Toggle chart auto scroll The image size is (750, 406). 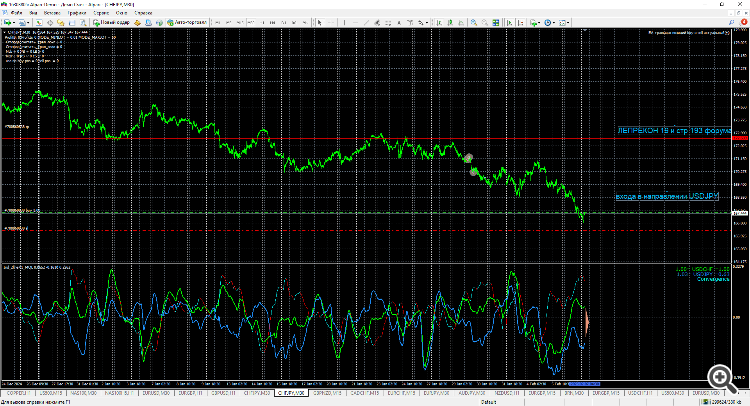509,22
